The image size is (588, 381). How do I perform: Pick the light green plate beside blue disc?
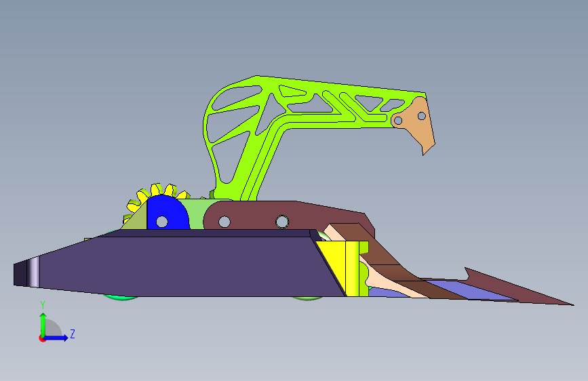[197, 214]
